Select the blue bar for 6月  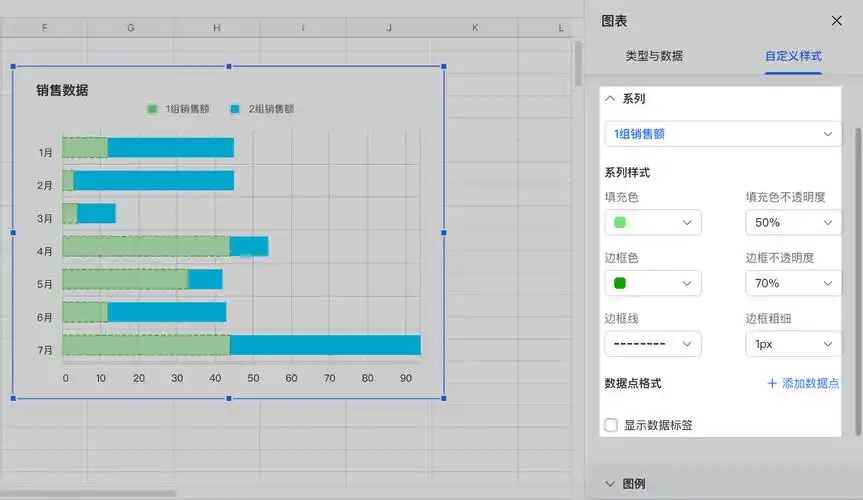pyautogui.click(x=167, y=312)
